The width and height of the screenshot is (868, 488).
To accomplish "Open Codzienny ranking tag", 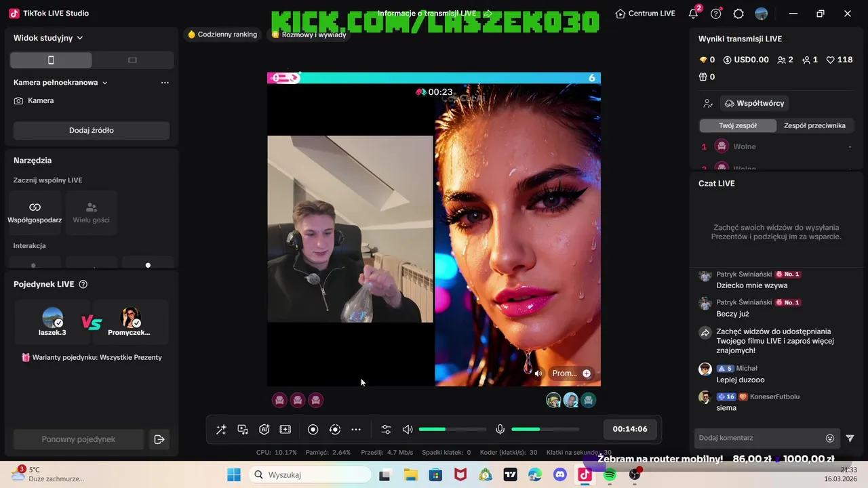I will [x=222, y=35].
